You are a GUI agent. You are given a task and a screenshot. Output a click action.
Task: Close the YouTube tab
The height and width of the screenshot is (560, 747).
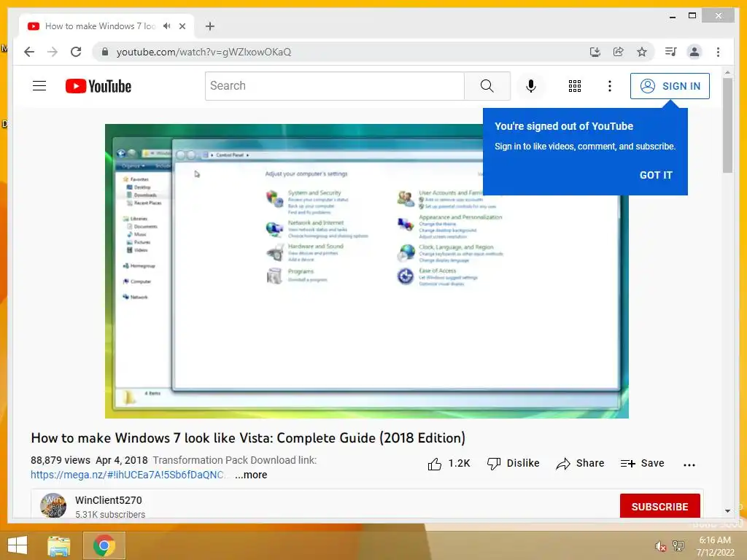click(182, 26)
